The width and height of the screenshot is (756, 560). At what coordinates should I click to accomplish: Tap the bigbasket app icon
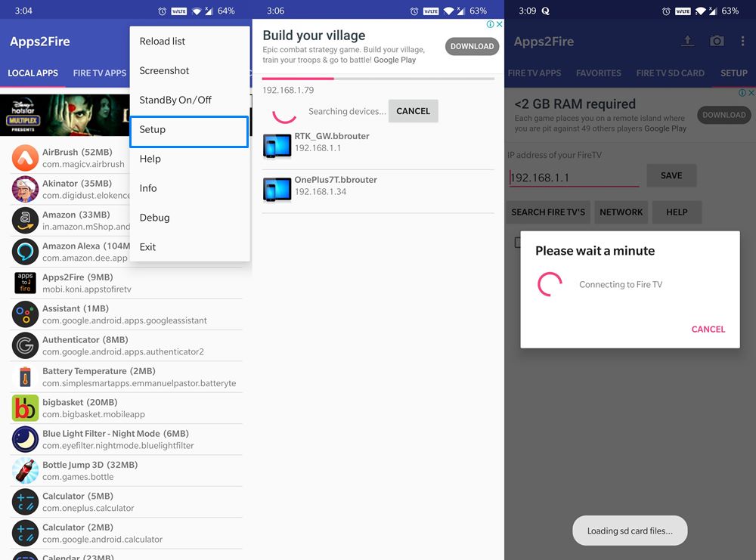pos(25,408)
